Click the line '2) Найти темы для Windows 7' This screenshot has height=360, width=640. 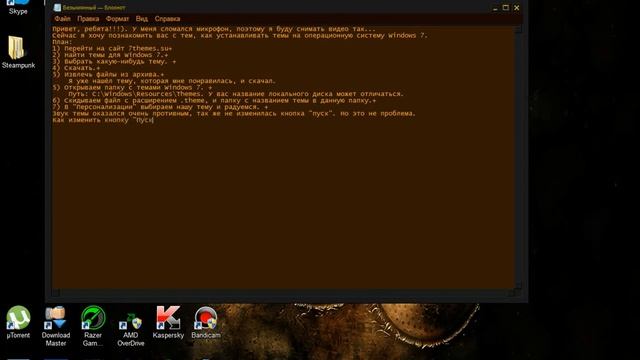click(x=110, y=55)
